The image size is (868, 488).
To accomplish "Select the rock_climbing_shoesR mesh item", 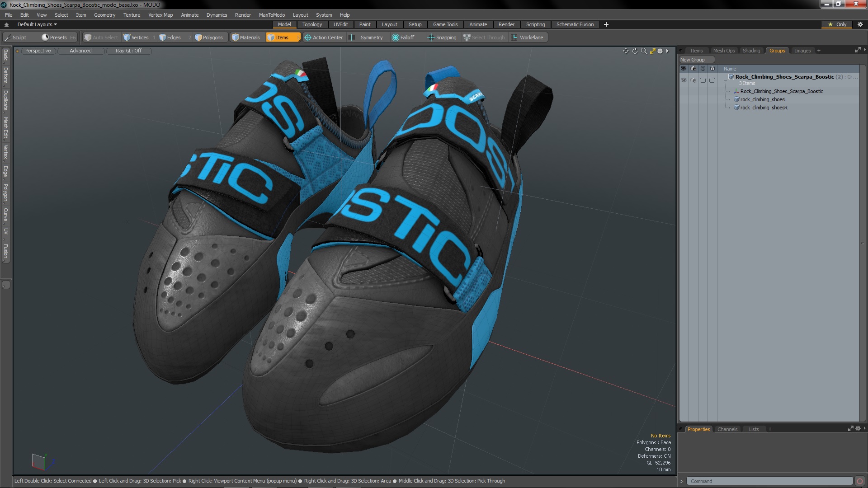I will pyautogui.click(x=764, y=108).
